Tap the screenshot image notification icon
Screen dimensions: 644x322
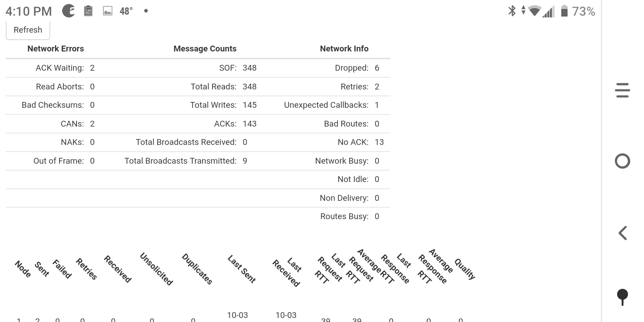[107, 10]
